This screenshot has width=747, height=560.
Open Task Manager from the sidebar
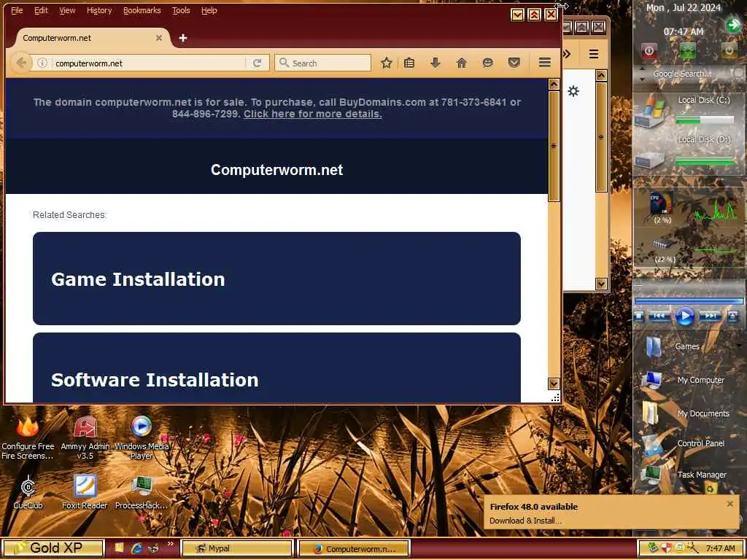(684, 475)
